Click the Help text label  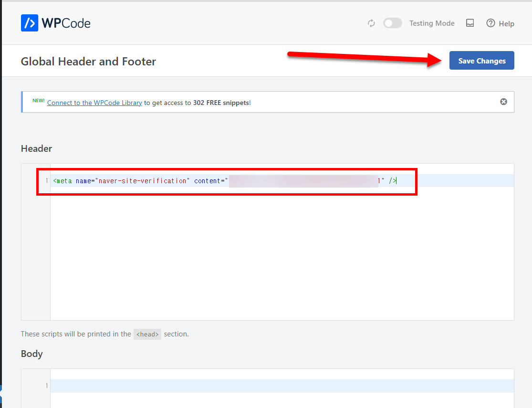tap(507, 24)
